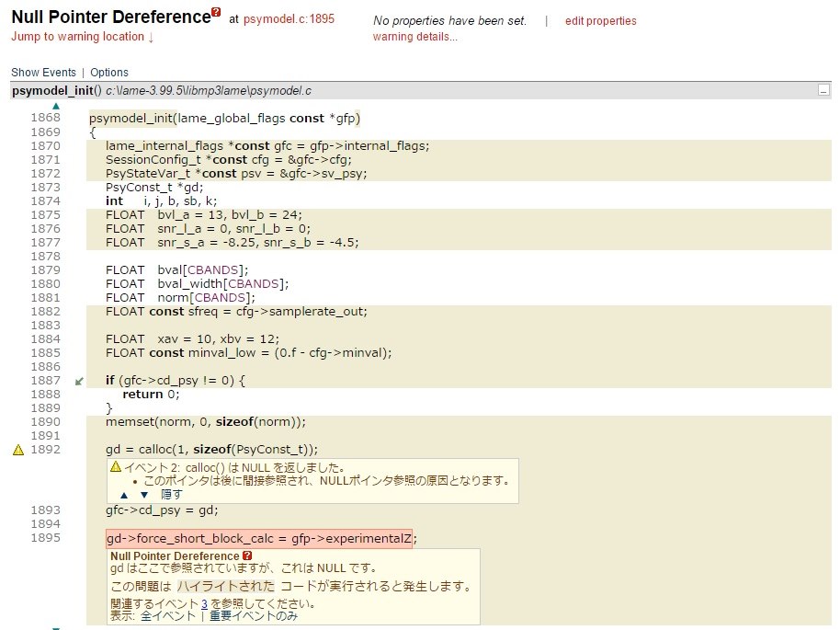Viewport: 840px width, 630px height.
Task: Open the Options menu
Action: coord(109,73)
